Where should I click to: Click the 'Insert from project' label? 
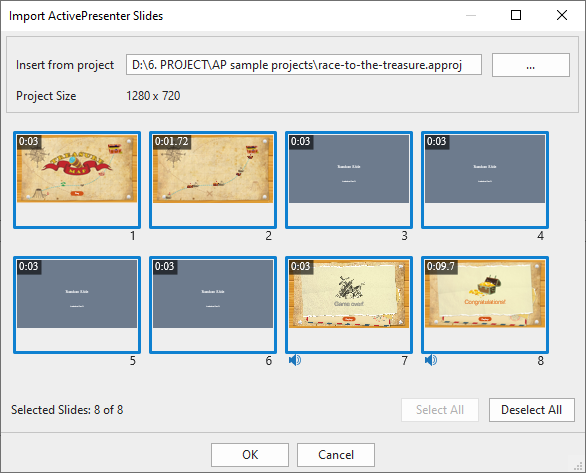[65, 65]
